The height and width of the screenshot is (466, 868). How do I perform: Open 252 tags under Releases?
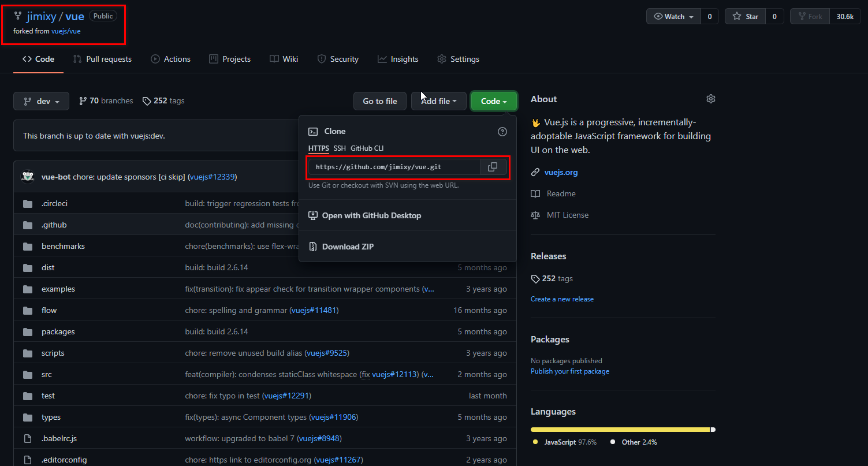(552, 278)
